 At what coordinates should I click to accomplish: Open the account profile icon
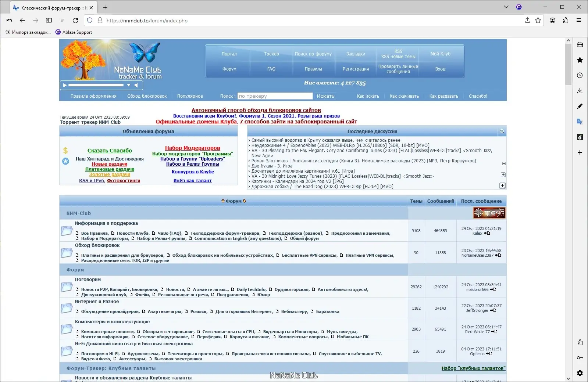[552, 21]
